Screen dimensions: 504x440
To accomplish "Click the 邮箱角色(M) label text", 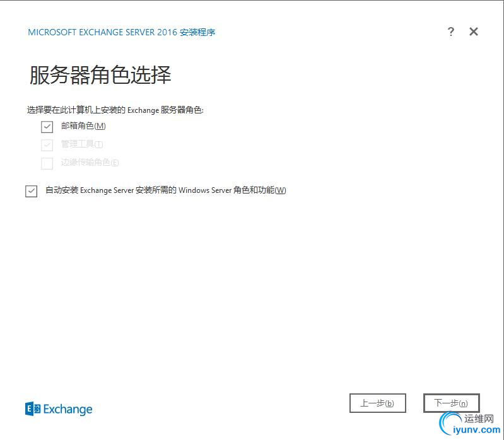I will (83, 126).
